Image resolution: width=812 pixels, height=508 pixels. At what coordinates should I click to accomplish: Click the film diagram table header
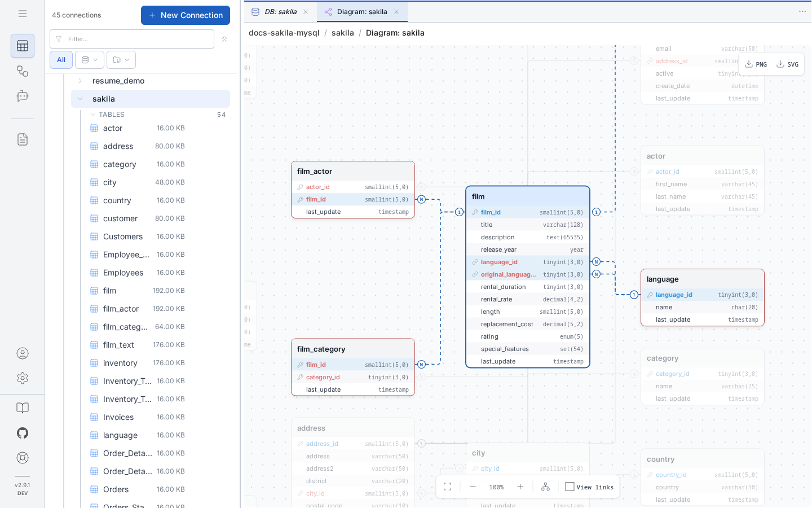(528, 196)
